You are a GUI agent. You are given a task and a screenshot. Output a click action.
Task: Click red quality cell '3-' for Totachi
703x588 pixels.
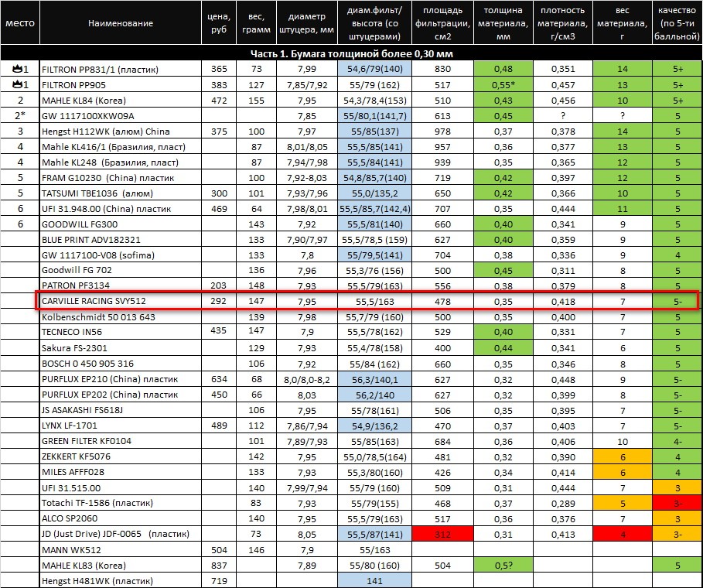coord(677,503)
